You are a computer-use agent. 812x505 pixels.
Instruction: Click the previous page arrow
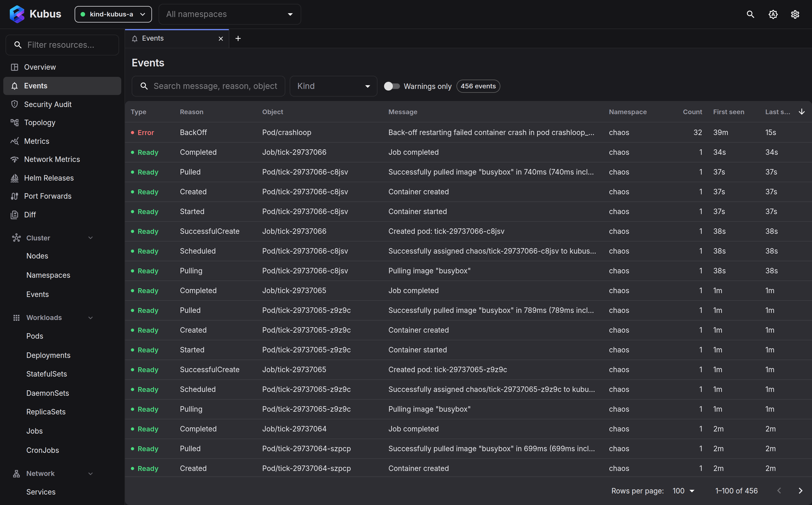click(779, 491)
